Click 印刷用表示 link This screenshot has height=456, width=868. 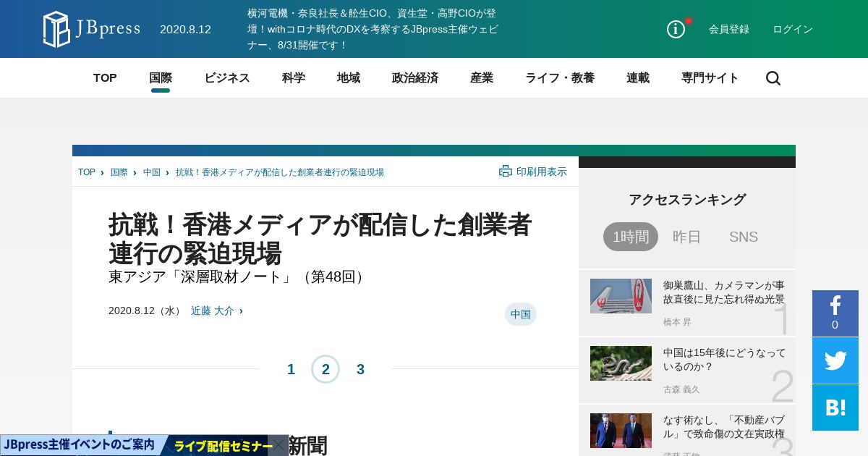pos(542,172)
